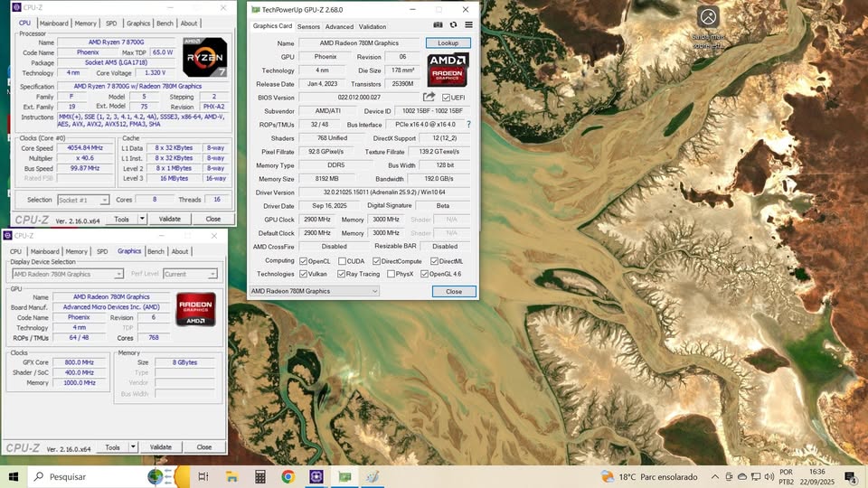Click the AMD Radeon logo in GPU-Z
Screen dimensions: 868x488
point(448,70)
